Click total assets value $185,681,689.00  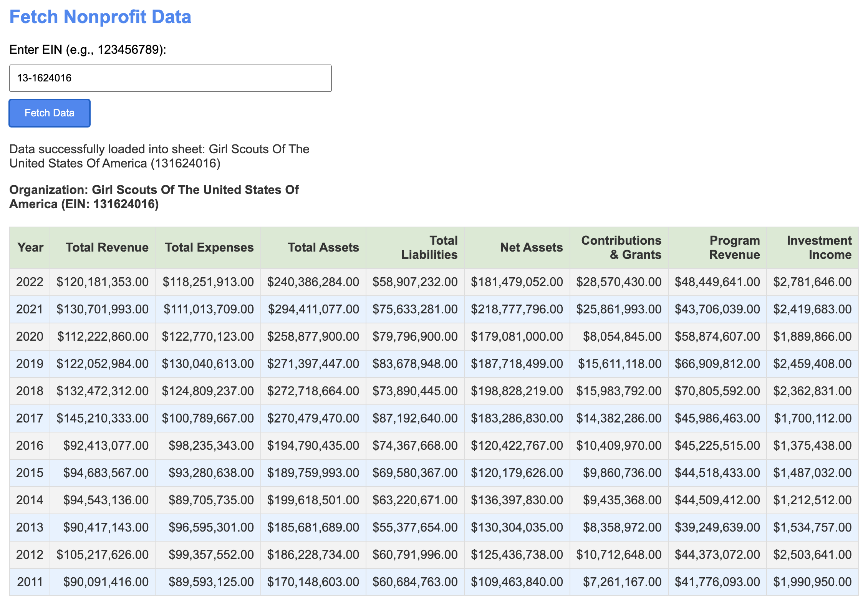click(313, 527)
